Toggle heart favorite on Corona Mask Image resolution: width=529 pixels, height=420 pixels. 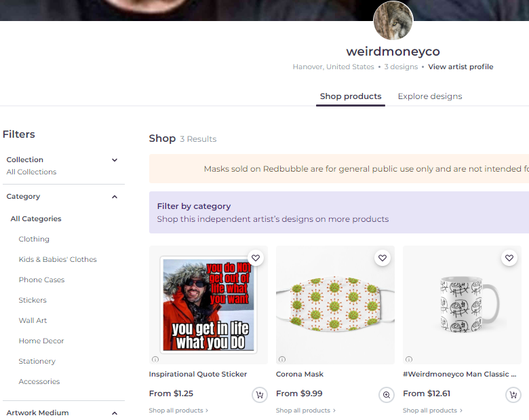pos(383,258)
